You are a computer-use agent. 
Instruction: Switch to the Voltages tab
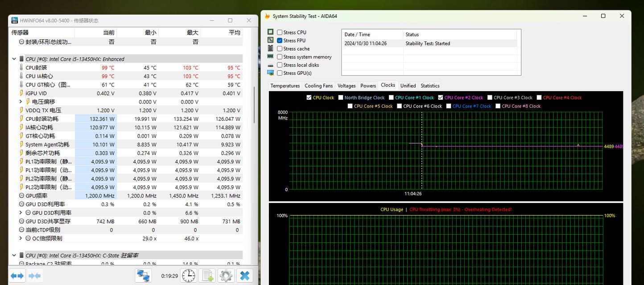[x=347, y=85]
